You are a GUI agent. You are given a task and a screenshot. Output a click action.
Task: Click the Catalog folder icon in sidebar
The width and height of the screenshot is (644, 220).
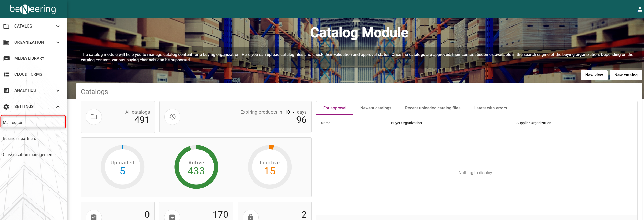[6, 26]
